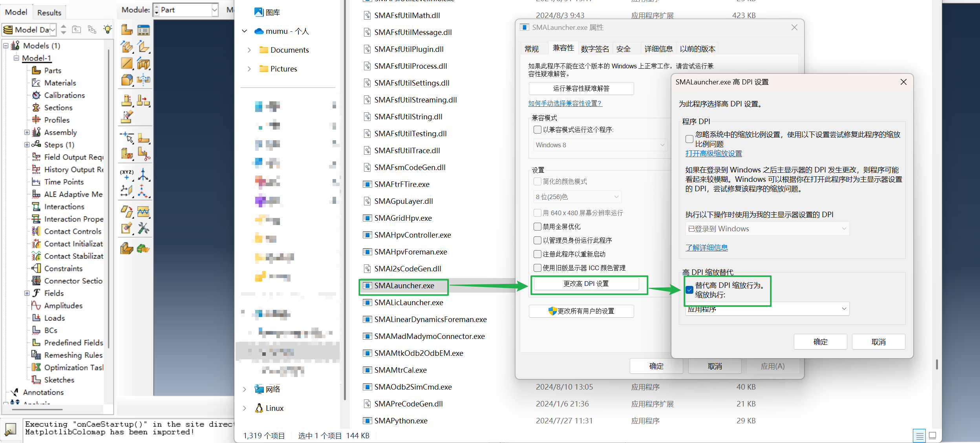Open the 以前的版本 tab

click(697, 49)
